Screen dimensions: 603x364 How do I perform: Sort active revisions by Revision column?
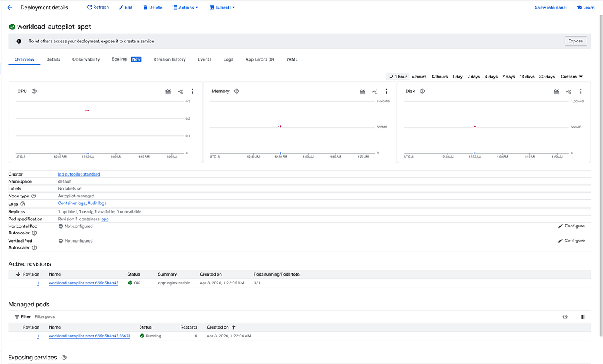[28, 274]
